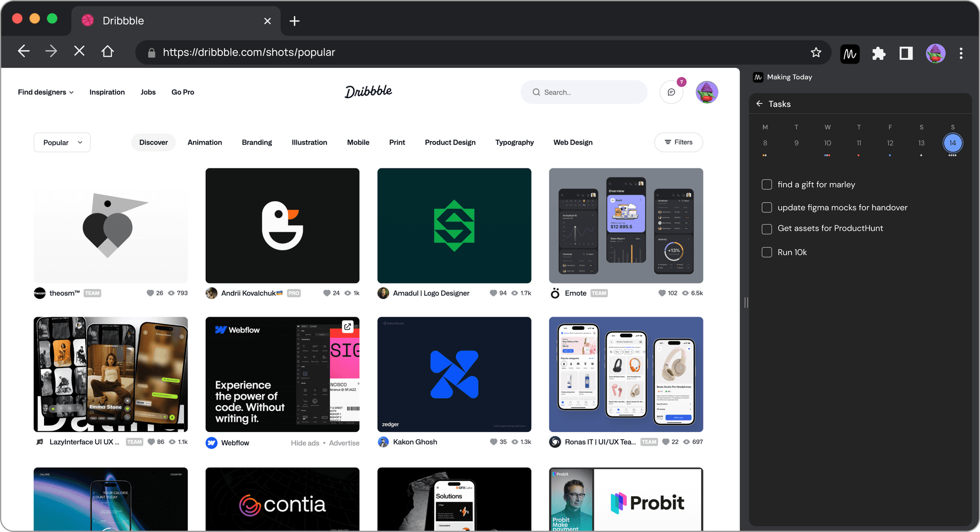Open the green S logo shot thumbnail
The image size is (980, 532).
click(x=454, y=226)
